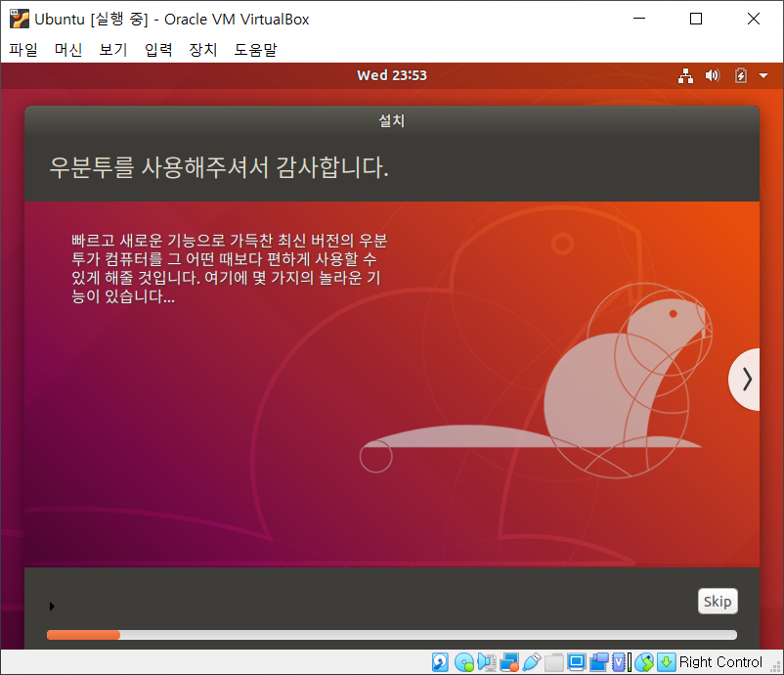The width and height of the screenshot is (784, 675).
Task: Minimize the VirtualBox window
Action: [x=639, y=19]
